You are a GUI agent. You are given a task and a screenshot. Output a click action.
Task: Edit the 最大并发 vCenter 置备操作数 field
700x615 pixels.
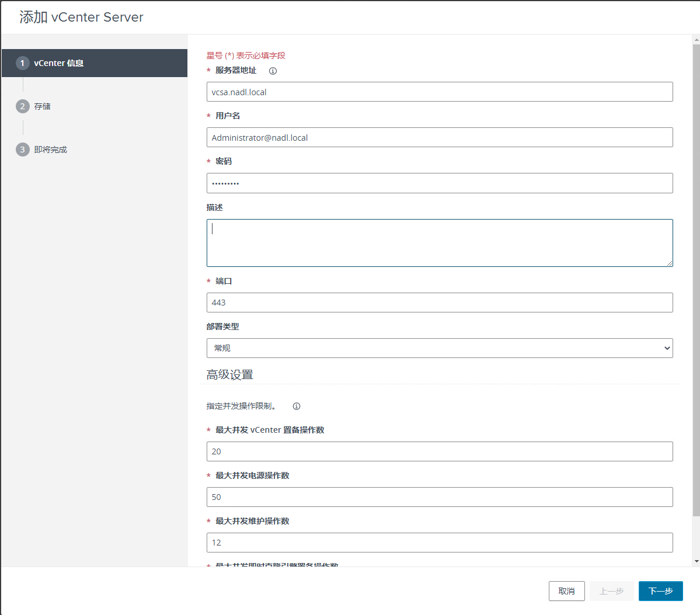pyautogui.click(x=439, y=451)
